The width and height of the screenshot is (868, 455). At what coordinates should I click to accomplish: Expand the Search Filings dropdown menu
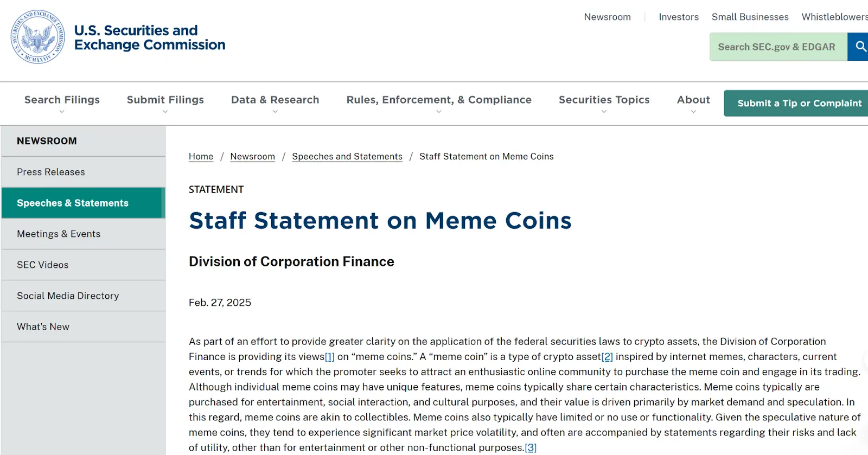pos(62,104)
